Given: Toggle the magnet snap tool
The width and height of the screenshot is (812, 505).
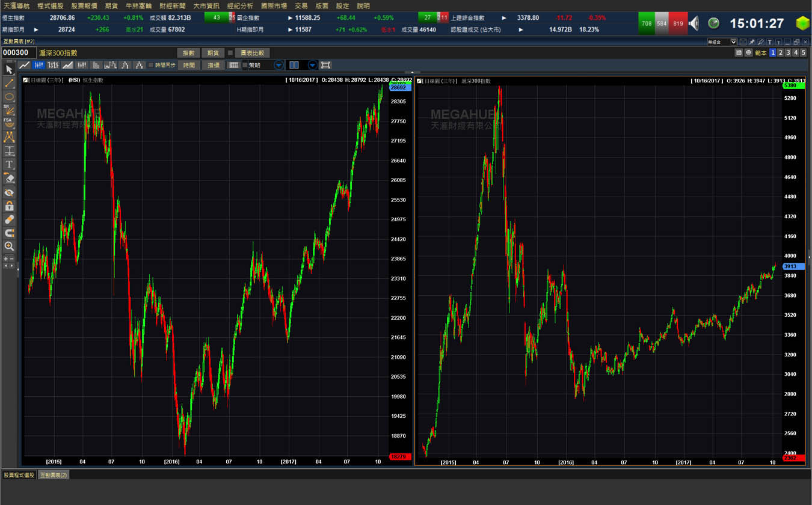Looking at the screenshot, I should click(x=9, y=233).
